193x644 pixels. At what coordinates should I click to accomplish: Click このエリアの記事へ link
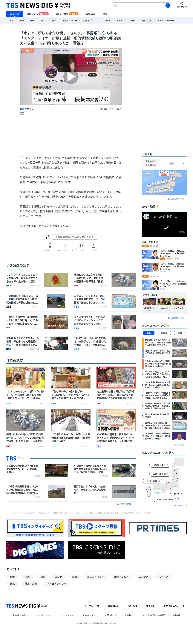pos(125,504)
